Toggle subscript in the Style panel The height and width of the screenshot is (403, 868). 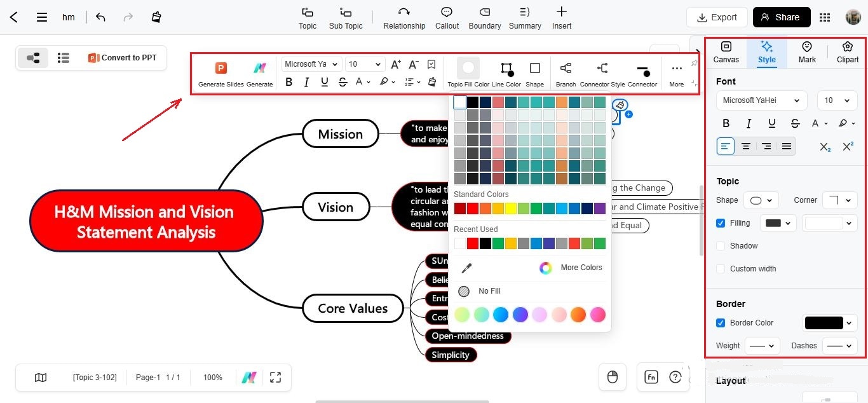click(825, 147)
